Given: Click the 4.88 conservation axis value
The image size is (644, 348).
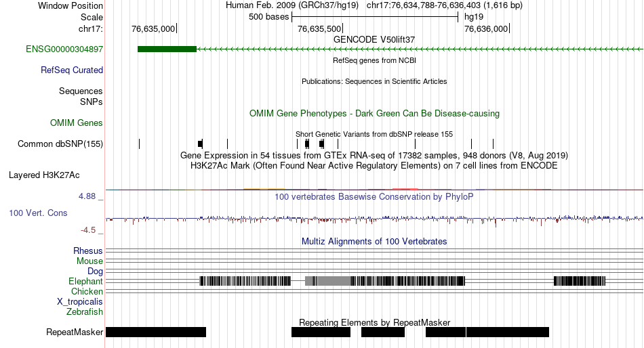Looking at the screenshot, I should tap(87, 196).
